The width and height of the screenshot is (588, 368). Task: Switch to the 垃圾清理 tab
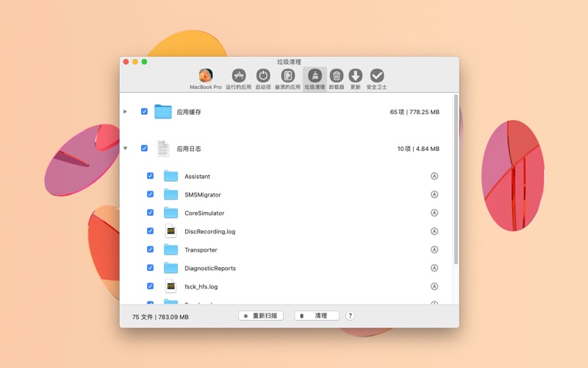[315, 79]
